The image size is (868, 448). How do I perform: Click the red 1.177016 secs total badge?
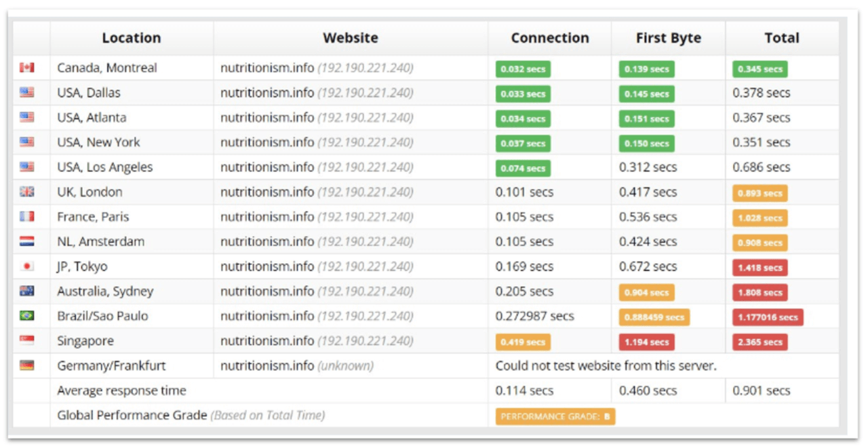pyautogui.click(x=768, y=317)
